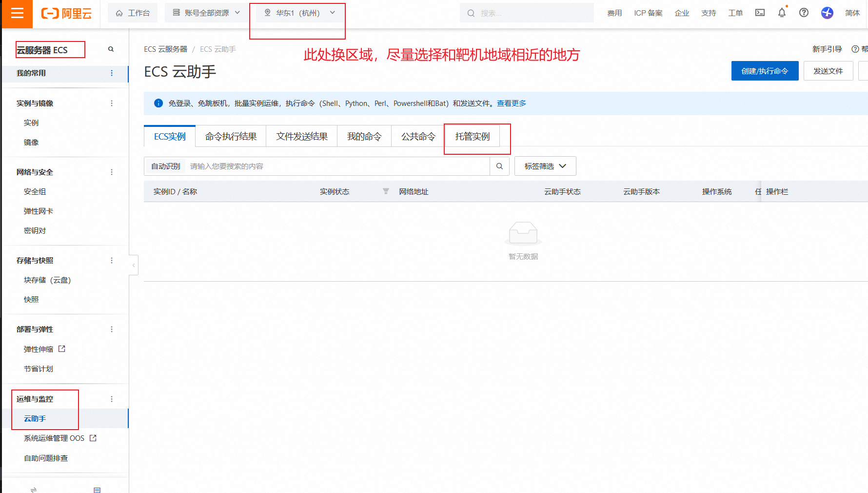The image size is (868, 493).
Task: Switch to the ECS实例 tab
Action: point(170,137)
